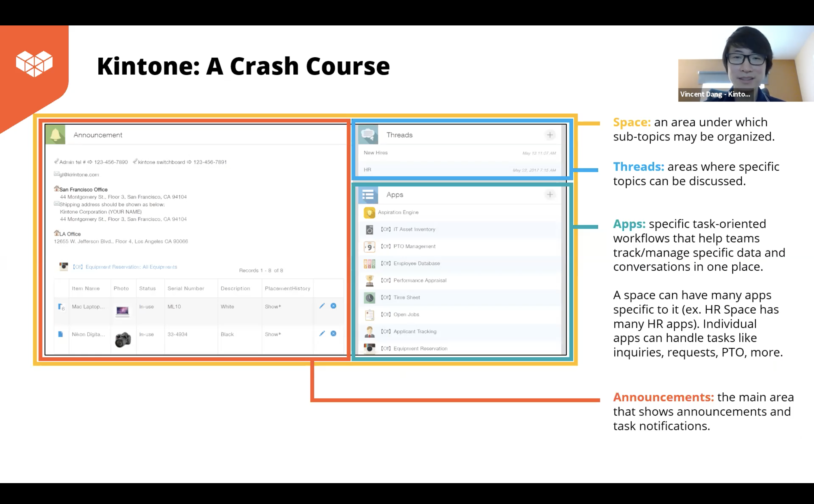Click the Performance Appraisal trophy icon
The height and width of the screenshot is (504, 814).
[369, 281]
